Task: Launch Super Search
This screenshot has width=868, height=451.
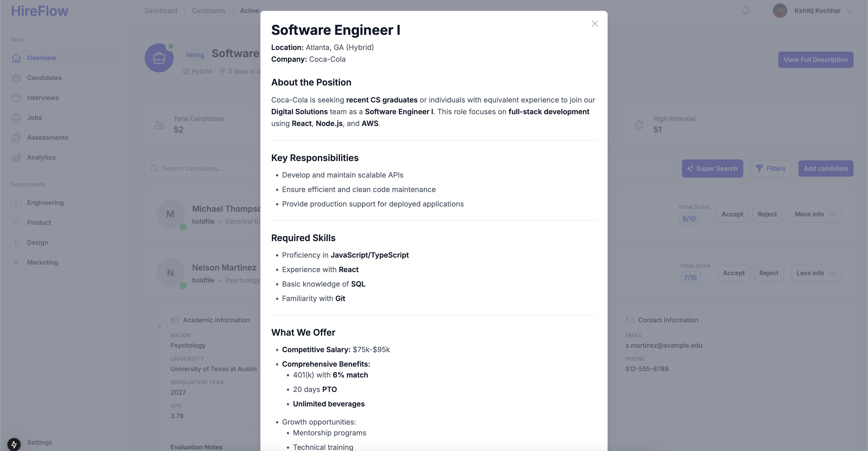Action: coord(712,169)
